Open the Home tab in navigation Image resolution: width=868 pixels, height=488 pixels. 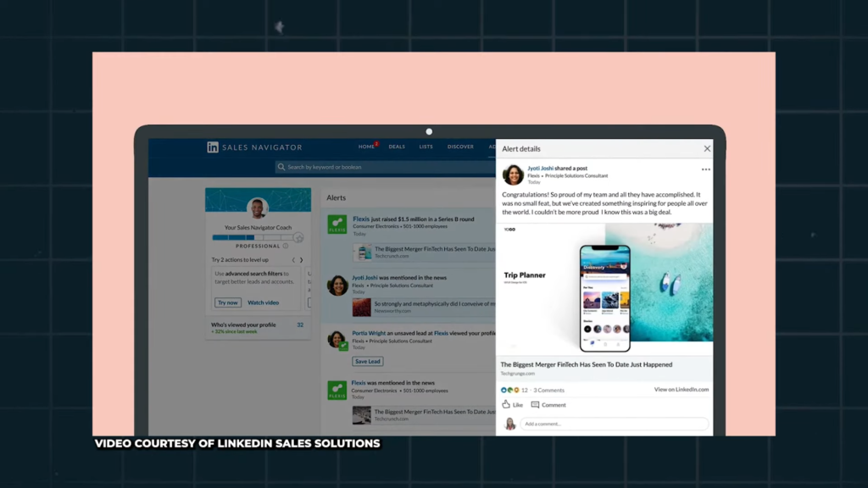[x=366, y=147]
